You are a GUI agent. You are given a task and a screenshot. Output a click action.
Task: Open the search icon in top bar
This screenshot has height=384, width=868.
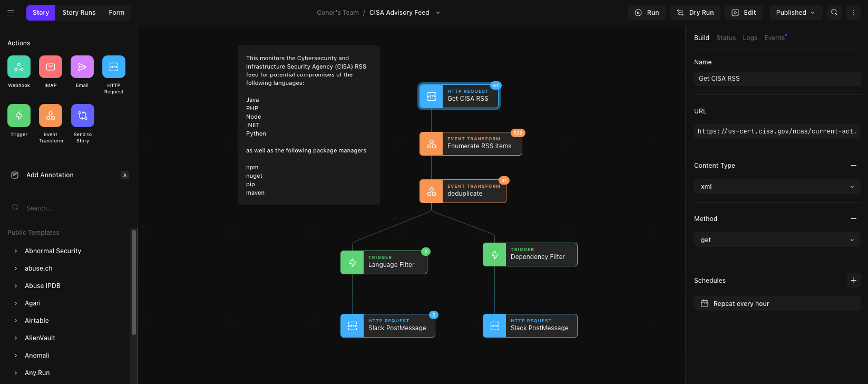click(x=834, y=13)
